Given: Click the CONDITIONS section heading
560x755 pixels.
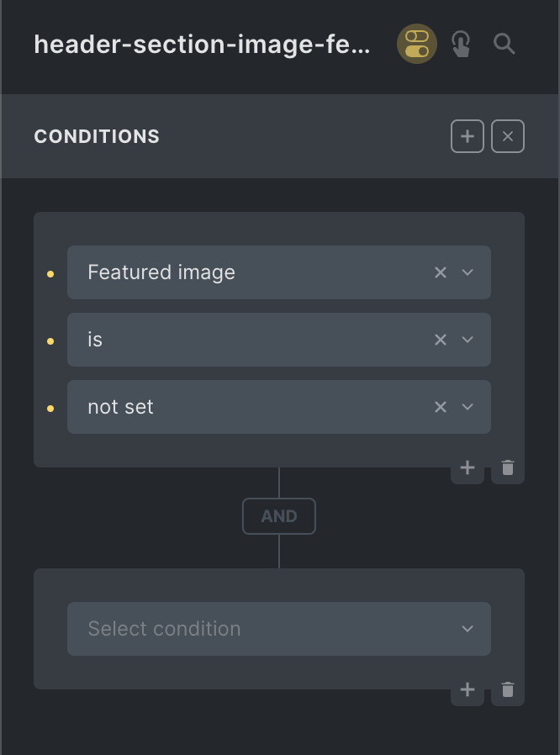Looking at the screenshot, I should [97, 137].
